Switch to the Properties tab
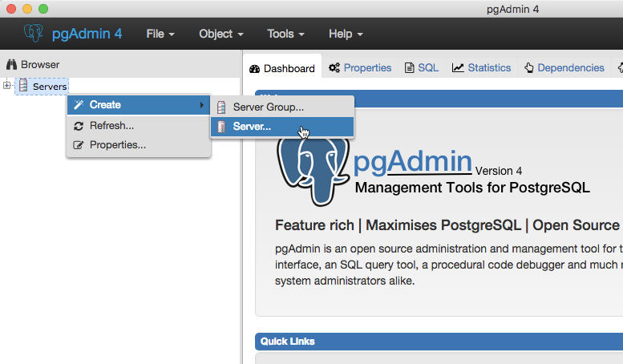This screenshot has width=623, height=364. [360, 68]
